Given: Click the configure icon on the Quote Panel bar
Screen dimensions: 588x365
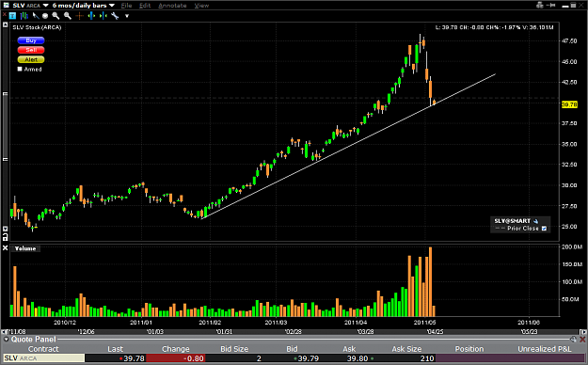Looking at the screenshot, I should (x=573, y=339).
